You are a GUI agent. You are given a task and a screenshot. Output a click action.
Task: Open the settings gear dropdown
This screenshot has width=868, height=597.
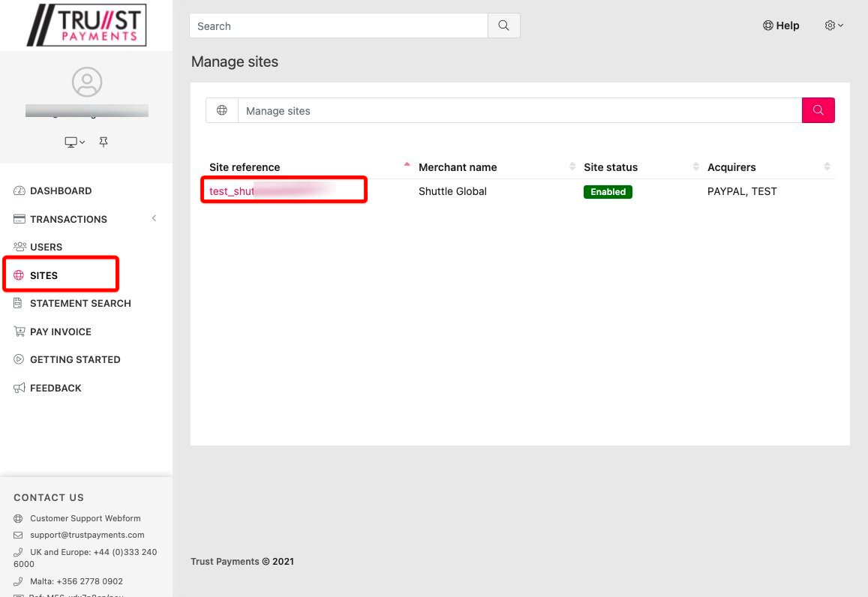click(x=833, y=25)
